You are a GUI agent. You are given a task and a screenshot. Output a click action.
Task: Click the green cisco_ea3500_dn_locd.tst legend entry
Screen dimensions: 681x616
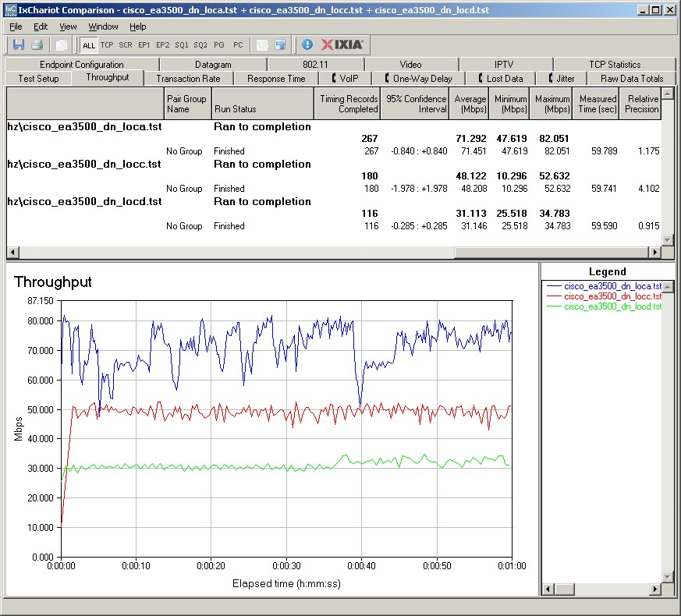[x=604, y=306]
